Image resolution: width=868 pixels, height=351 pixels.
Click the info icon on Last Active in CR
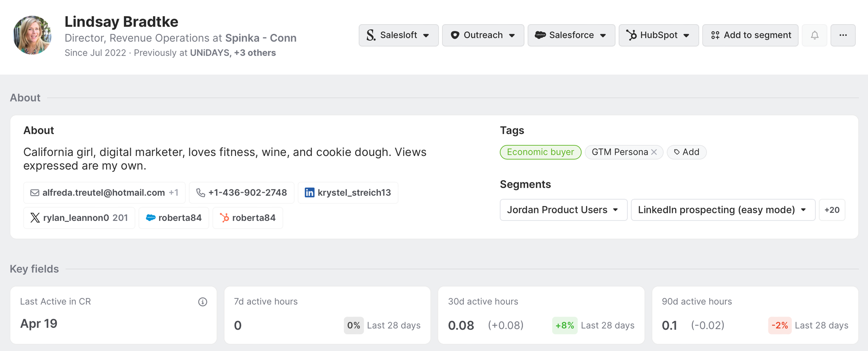point(203,302)
